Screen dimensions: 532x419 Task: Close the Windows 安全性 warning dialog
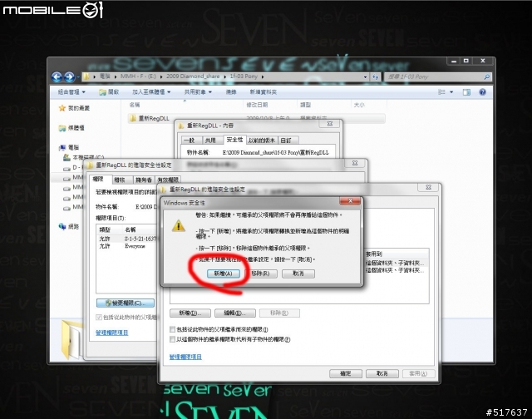[x=350, y=201]
